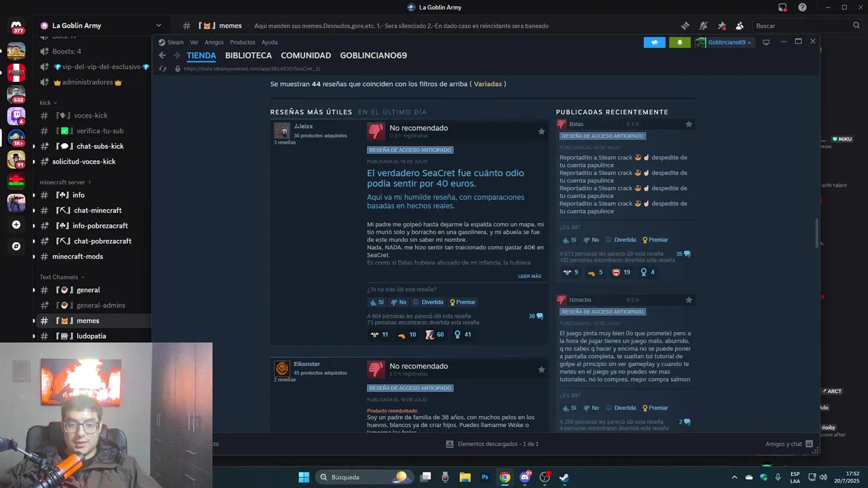Open Discord discover servers compass icon
This screenshot has width=868, height=488.
(16, 246)
